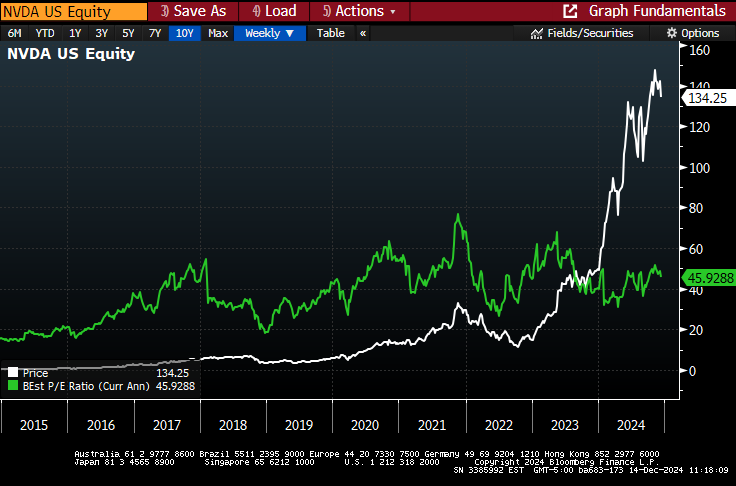Open the Load function
The image size is (736, 486).
[x=274, y=11]
